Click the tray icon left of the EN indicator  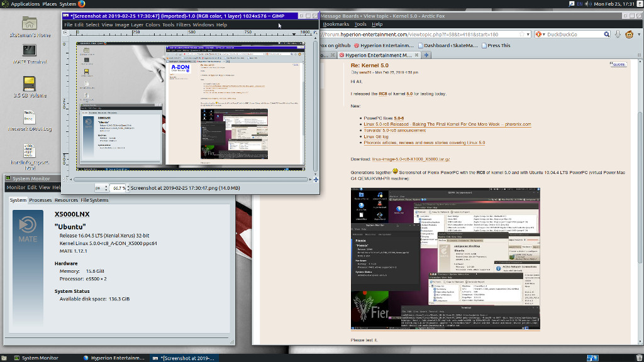pos(572,4)
